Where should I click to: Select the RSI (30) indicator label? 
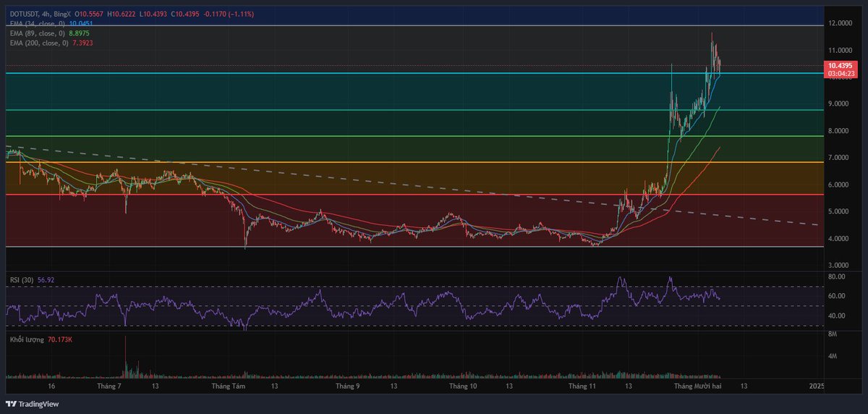click(x=20, y=279)
